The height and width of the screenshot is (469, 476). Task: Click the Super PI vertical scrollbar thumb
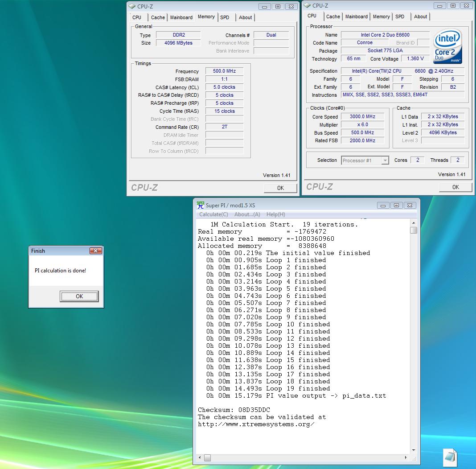(x=414, y=230)
